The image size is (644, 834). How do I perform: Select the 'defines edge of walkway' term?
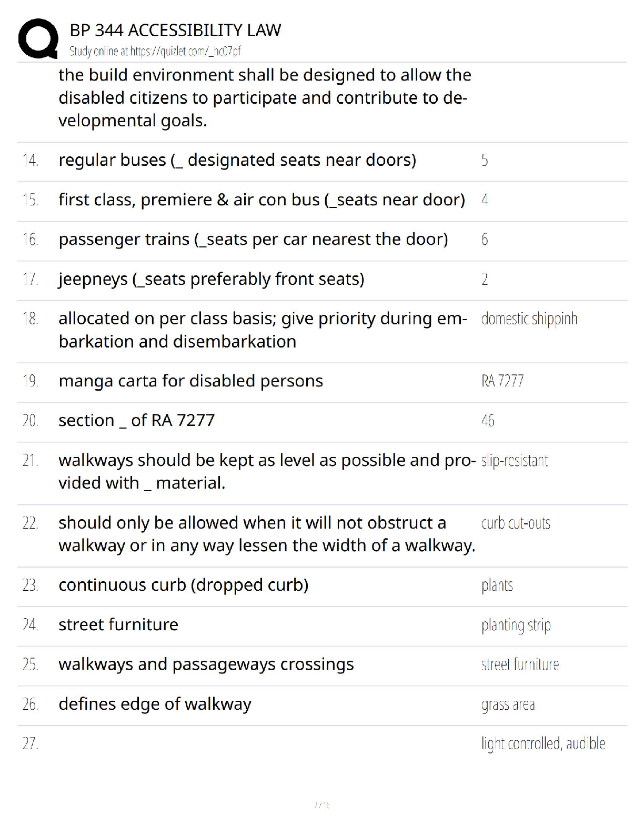click(155, 704)
